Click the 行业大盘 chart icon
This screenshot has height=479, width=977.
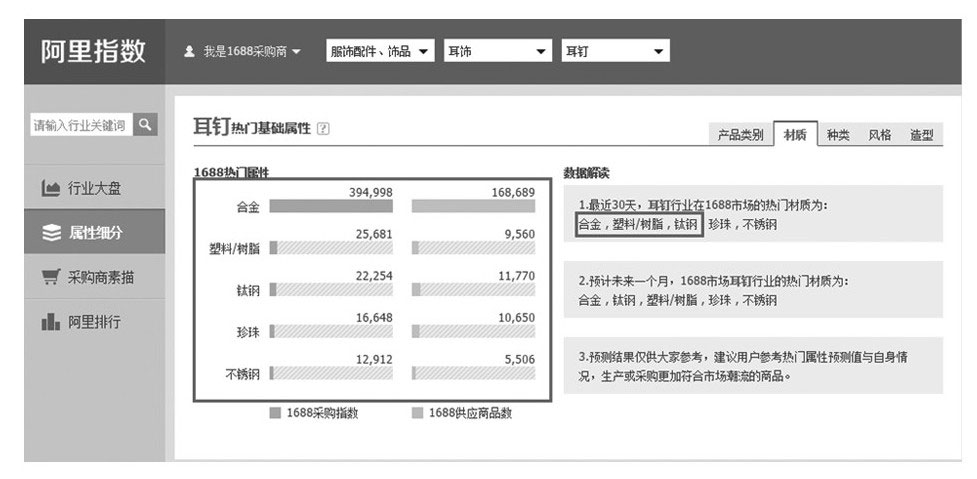pos(51,188)
